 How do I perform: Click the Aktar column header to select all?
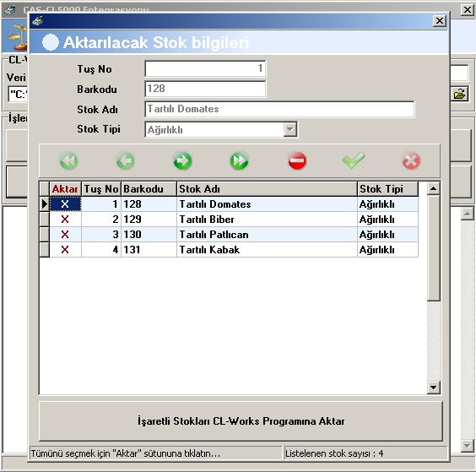tap(65, 189)
